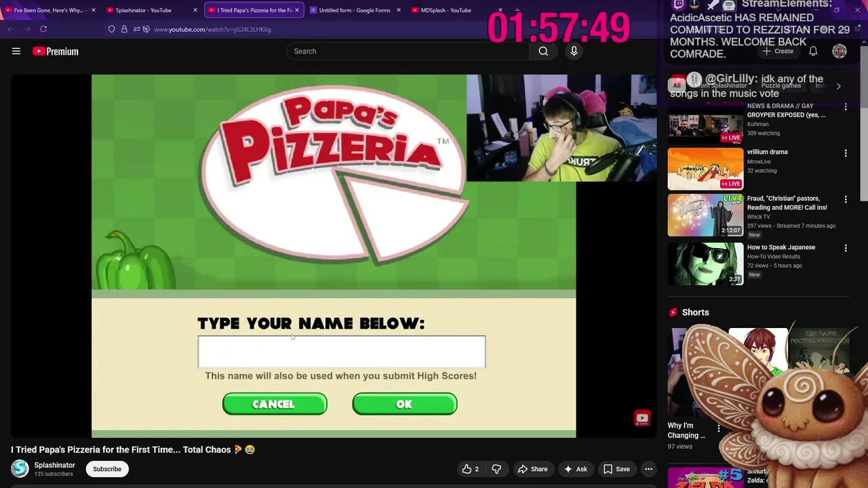Image resolution: width=868 pixels, height=488 pixels.
Task: Go to YouTube Premium home logo
Action: [56, 52]
